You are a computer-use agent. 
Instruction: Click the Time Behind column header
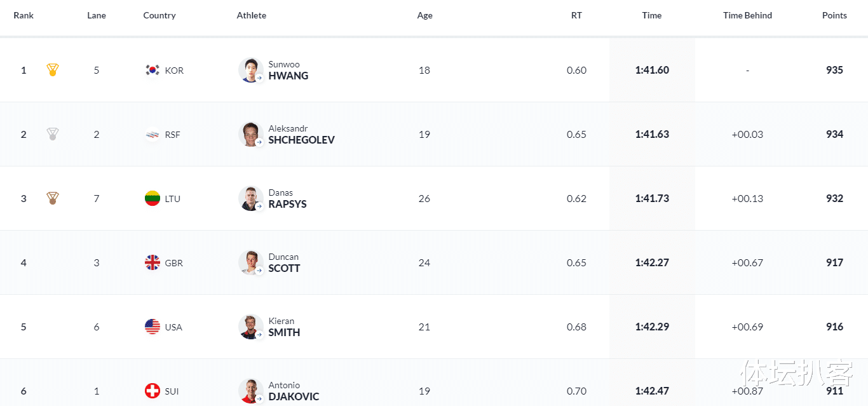(747, 15)
